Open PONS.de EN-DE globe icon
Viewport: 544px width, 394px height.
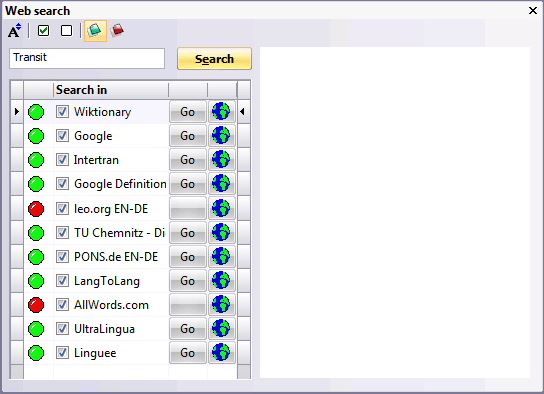click(x=221, y=257)
